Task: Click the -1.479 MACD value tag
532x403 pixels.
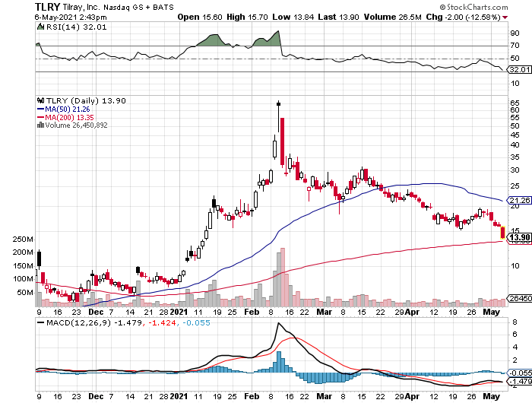Action: (x=519, y=381)
